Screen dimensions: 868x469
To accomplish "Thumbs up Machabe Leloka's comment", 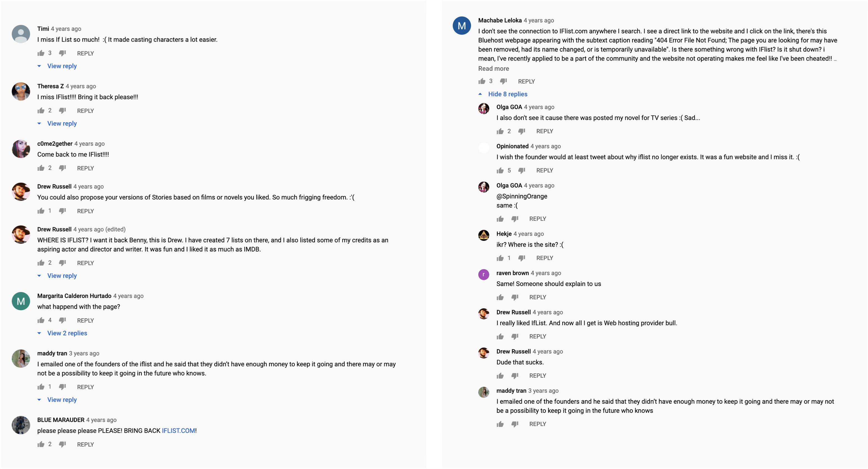I will pos(482,81).
